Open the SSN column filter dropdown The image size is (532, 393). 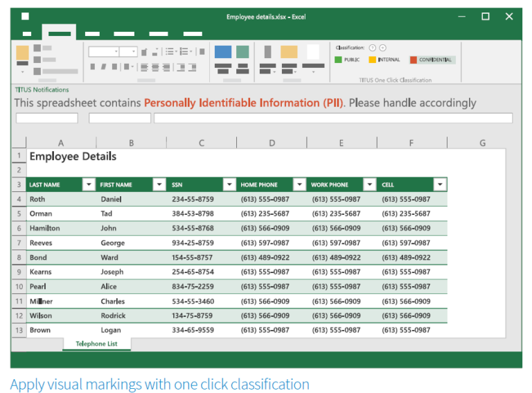pos(229,184)
